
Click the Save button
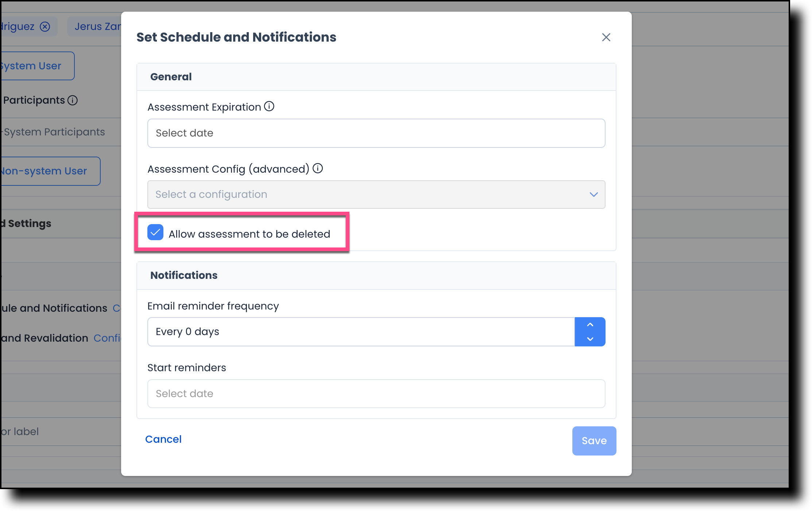click(x=594, y=441)
